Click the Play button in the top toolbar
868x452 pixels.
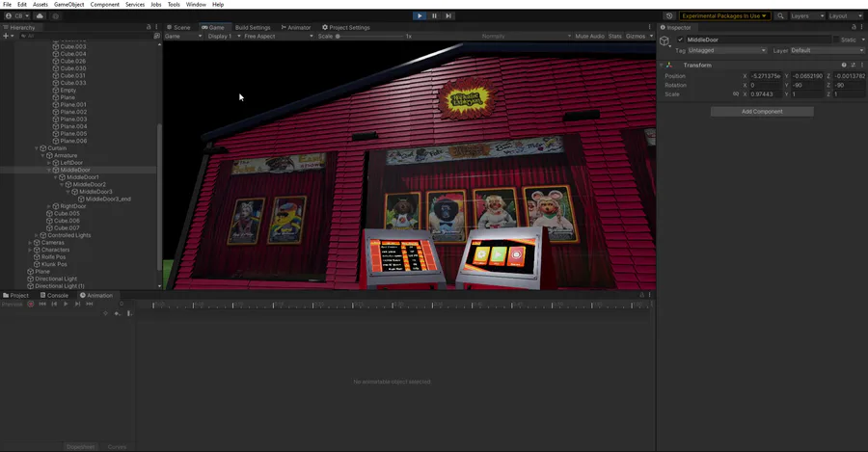click(420, 16)
